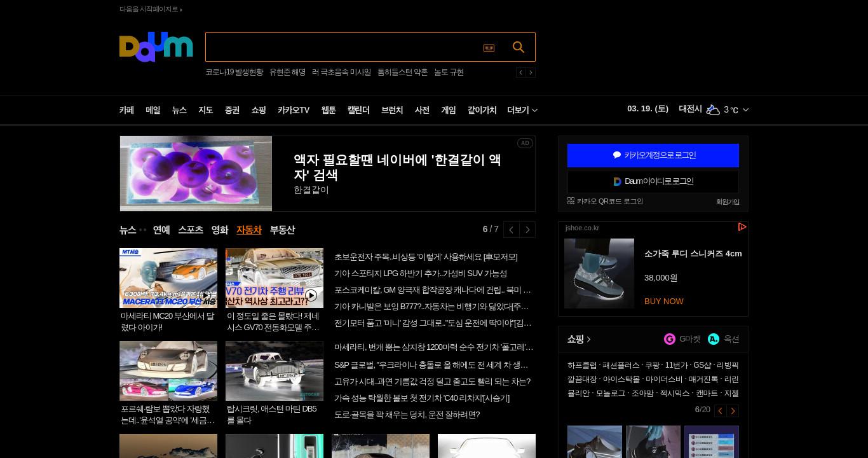Screen dimensions: 868x458
Task: Set Daum as start page link
Action: (151, 9)
